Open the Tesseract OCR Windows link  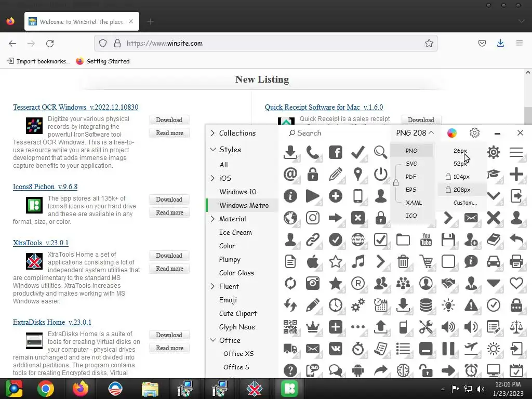(76, 107)
